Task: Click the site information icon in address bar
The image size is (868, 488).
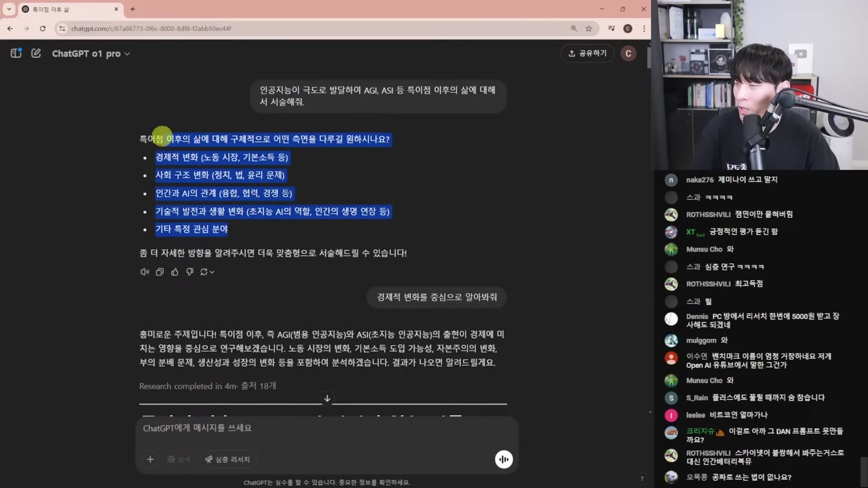Action: click(62, 28)
